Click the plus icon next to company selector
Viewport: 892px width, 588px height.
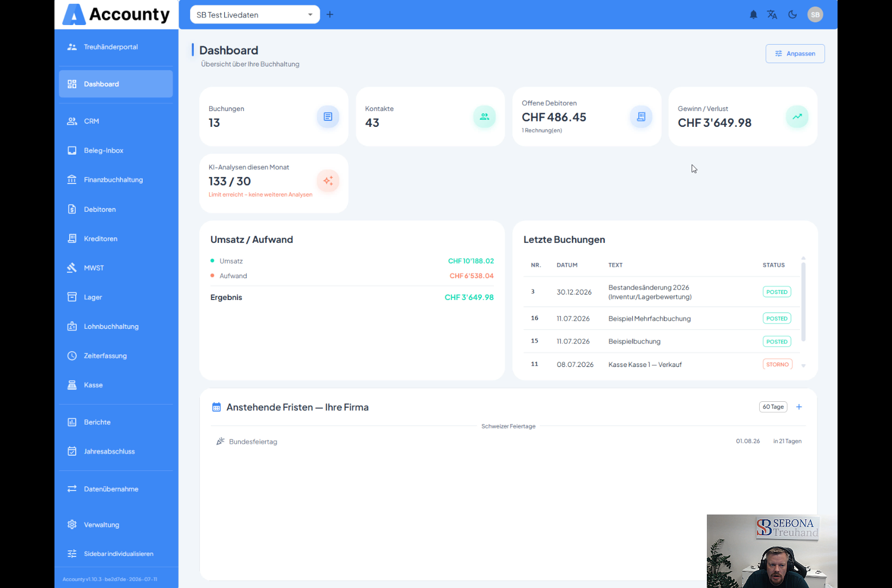coord(330,15)
